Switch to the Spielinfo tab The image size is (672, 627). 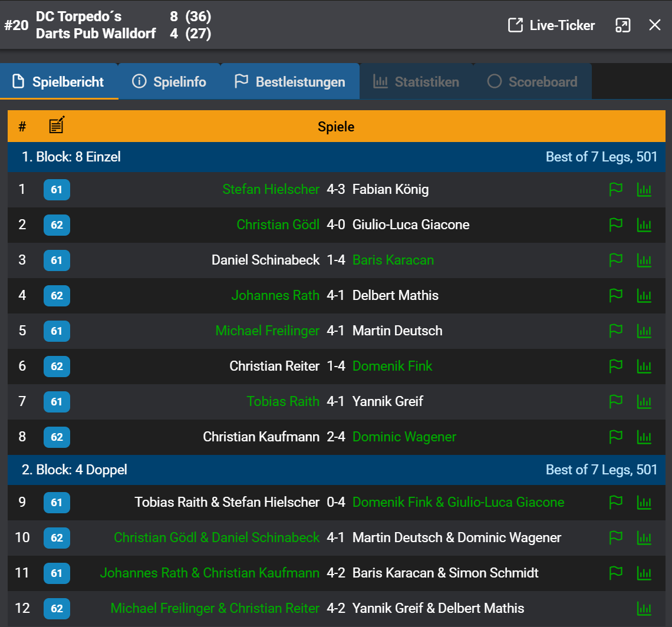pyautogui.click(x=169, y=82)
